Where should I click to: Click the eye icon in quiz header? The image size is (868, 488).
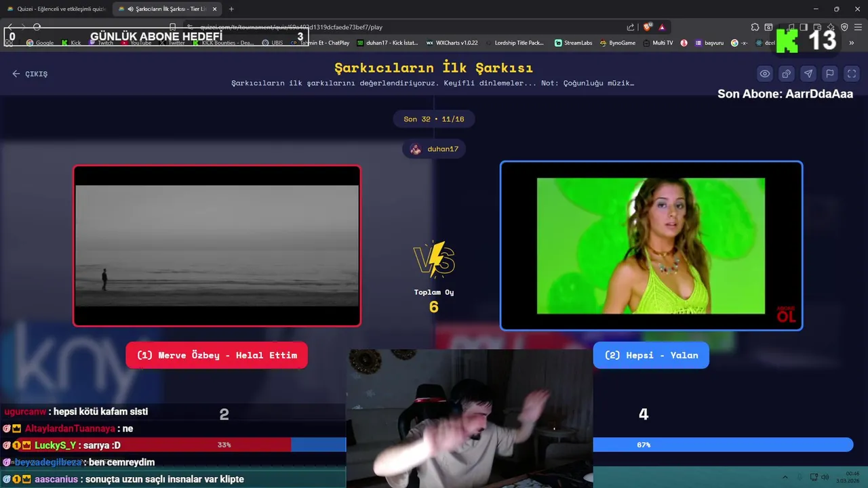click(x=765, y=74)
